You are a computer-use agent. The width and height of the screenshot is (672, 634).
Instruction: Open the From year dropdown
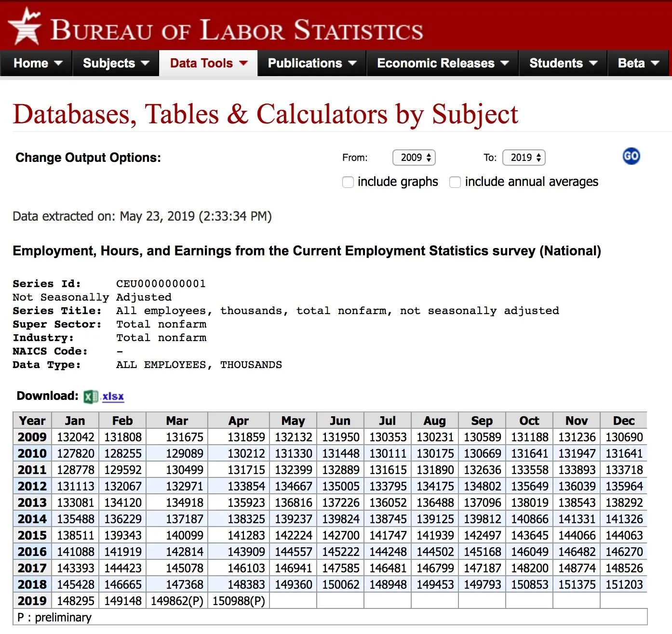415,158
